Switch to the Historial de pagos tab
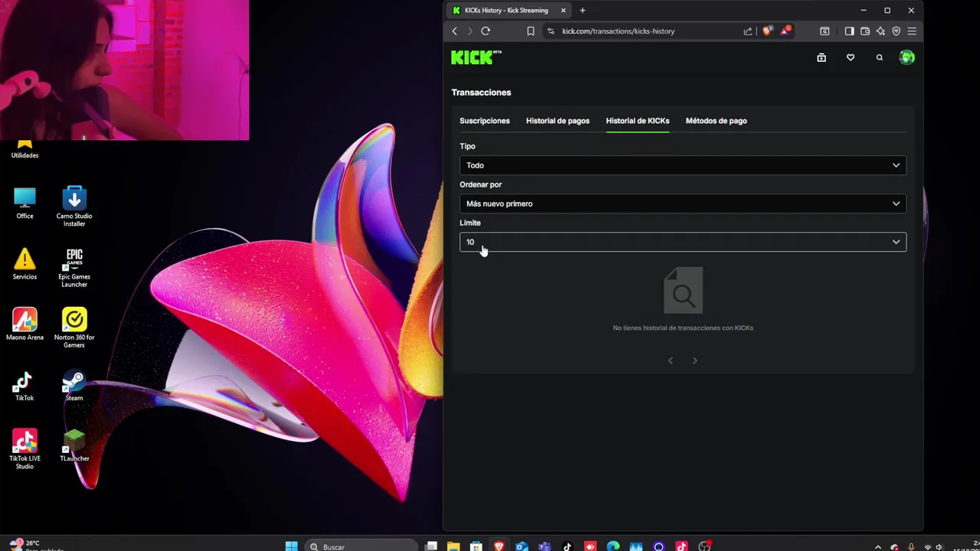The image size is (980, 551). click(557, 121)
